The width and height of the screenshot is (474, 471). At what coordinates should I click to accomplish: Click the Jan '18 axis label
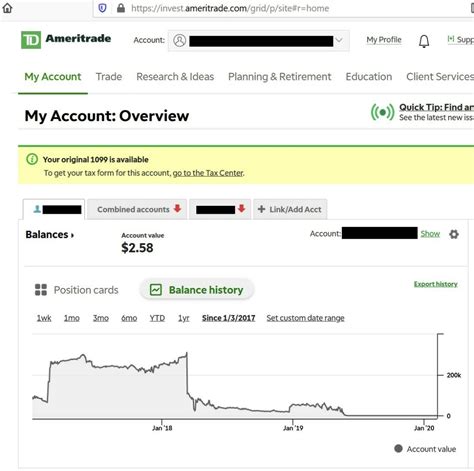tap(162, 428)
